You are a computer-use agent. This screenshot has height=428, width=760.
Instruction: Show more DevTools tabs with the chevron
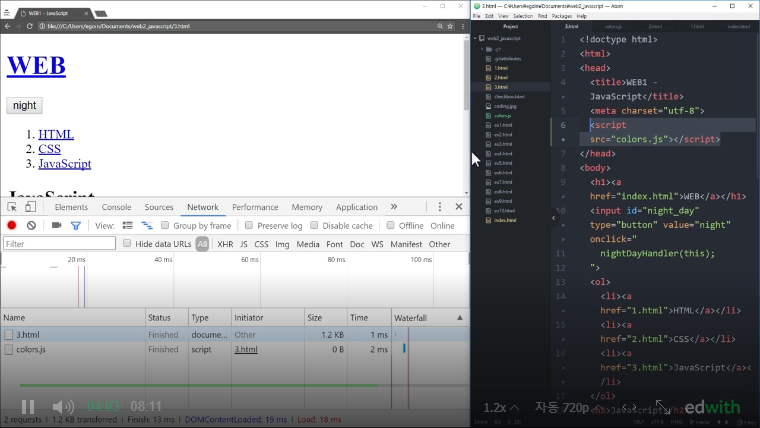click(394, 206)
